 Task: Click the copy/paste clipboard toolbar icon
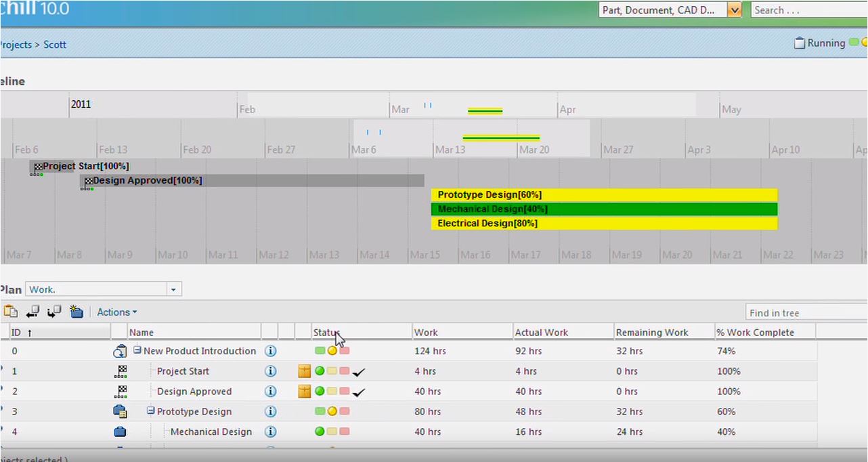click(11, 312)
